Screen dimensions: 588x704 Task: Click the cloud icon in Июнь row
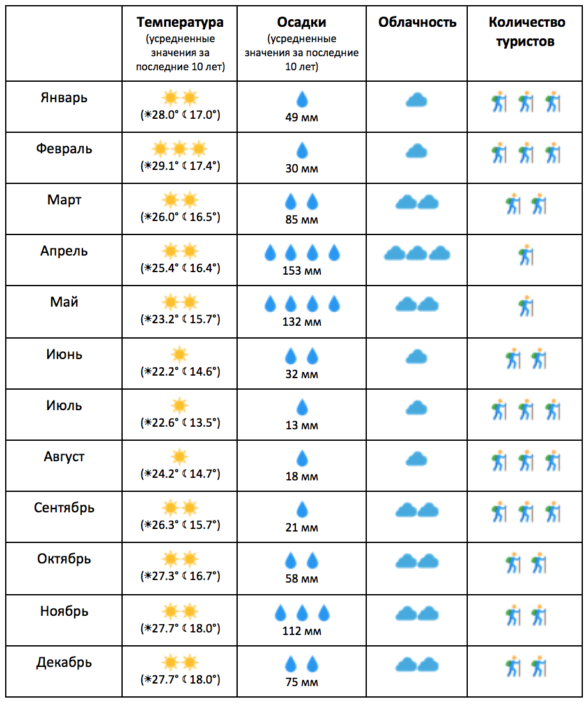pos(417,357)
